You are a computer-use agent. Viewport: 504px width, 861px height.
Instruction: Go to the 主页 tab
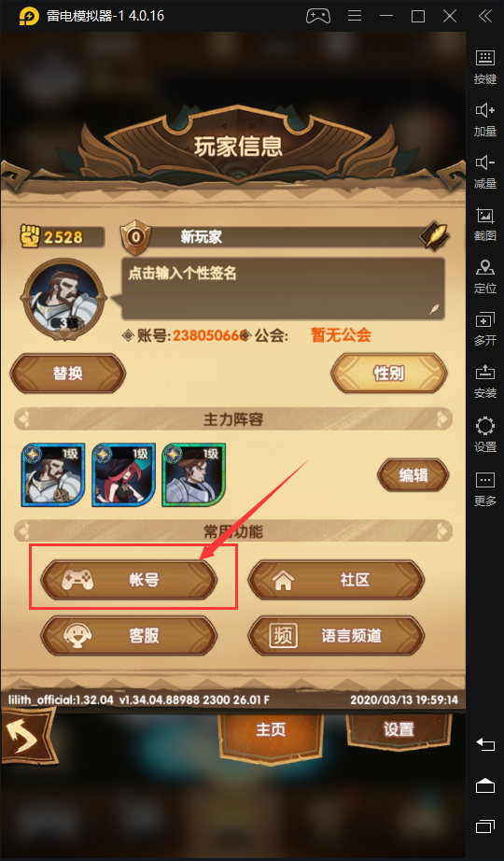[272, 731]
